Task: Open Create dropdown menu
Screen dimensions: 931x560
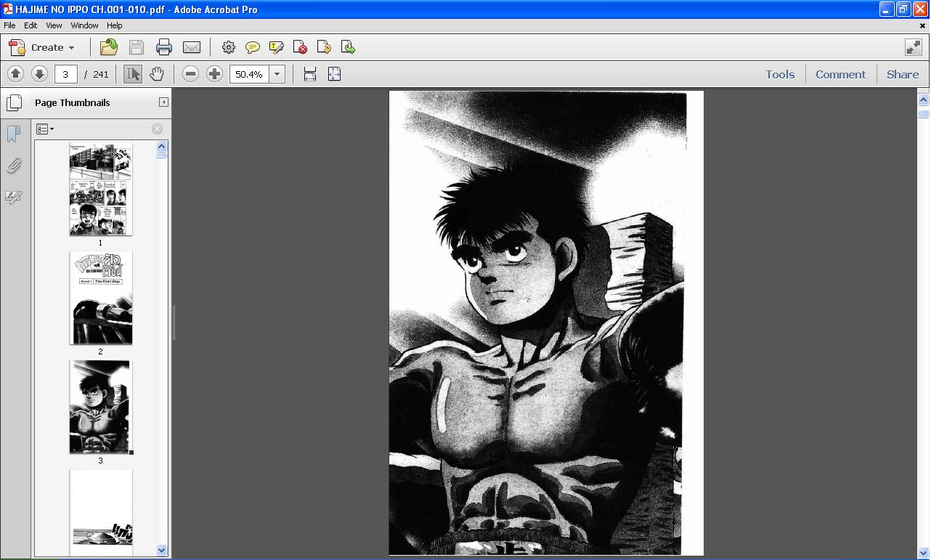Action: click(x=41, y=47)
